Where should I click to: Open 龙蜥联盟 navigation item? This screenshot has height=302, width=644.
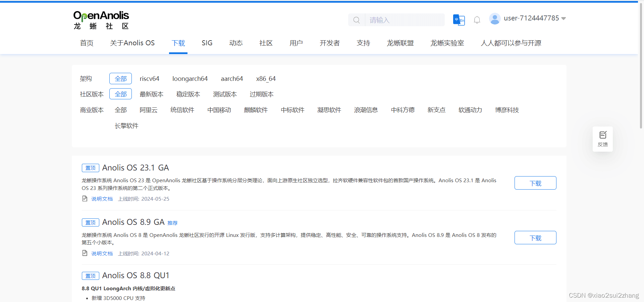[x=400, y=43]
